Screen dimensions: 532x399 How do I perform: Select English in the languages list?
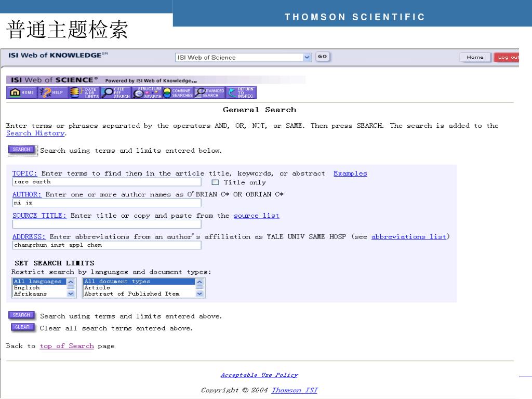39,288
